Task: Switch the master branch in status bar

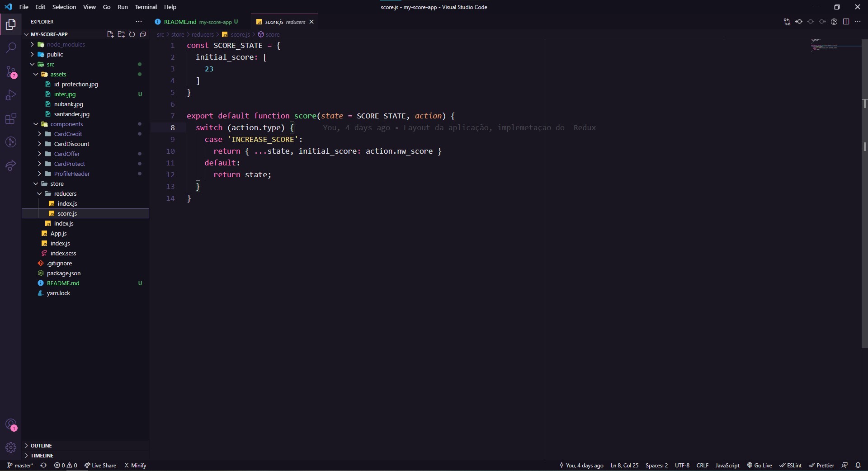Action: 20,465
